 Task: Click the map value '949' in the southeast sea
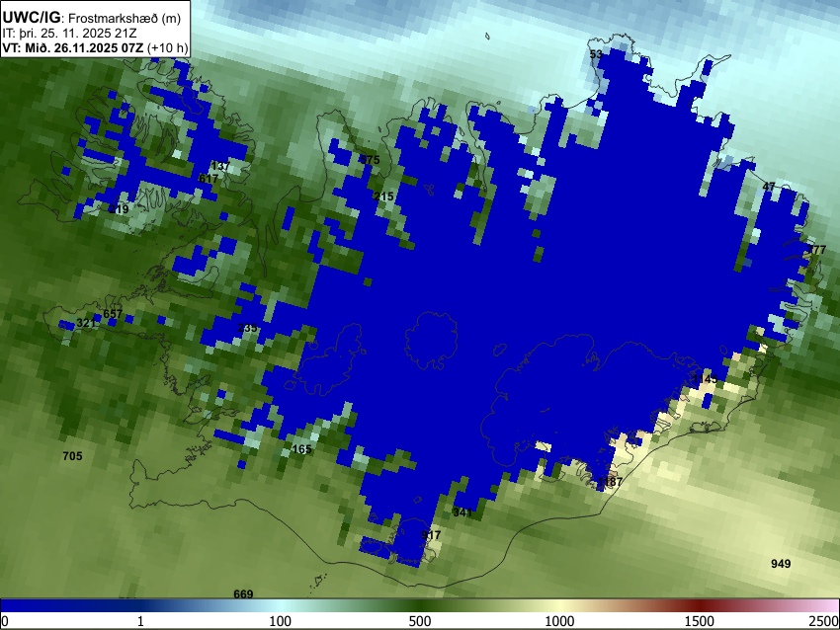[x=781, y=564]
